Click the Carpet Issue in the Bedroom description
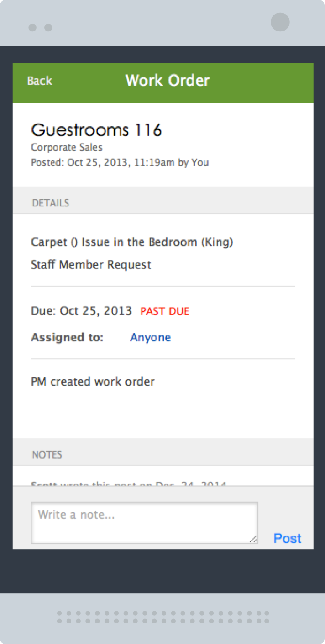 tap(132, 242)
